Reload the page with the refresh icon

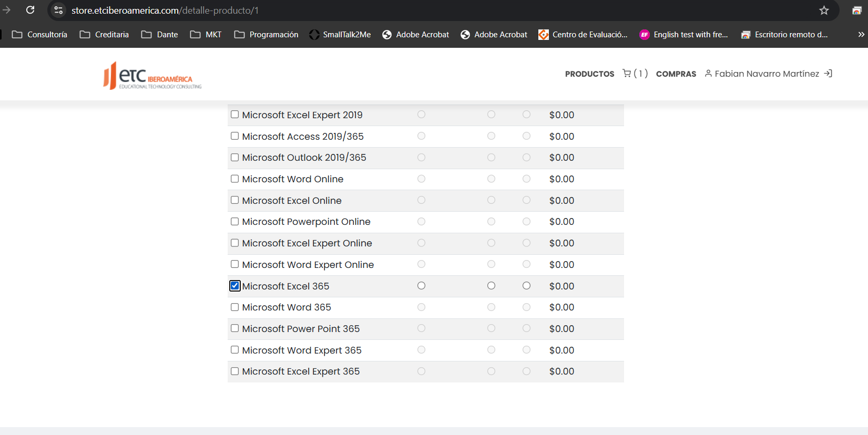[30, 10]
